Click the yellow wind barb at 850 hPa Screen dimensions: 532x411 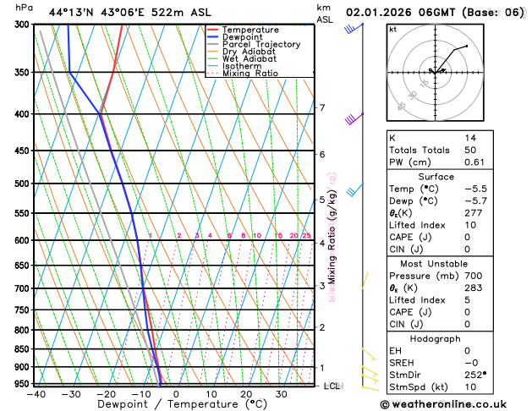click(369, 354)
